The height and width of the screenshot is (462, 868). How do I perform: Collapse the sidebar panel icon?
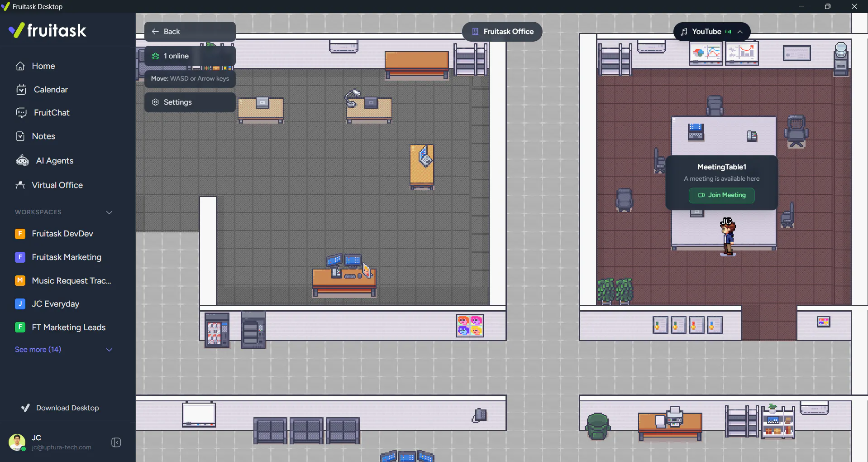pyautogui.click(x=116, y=443)
